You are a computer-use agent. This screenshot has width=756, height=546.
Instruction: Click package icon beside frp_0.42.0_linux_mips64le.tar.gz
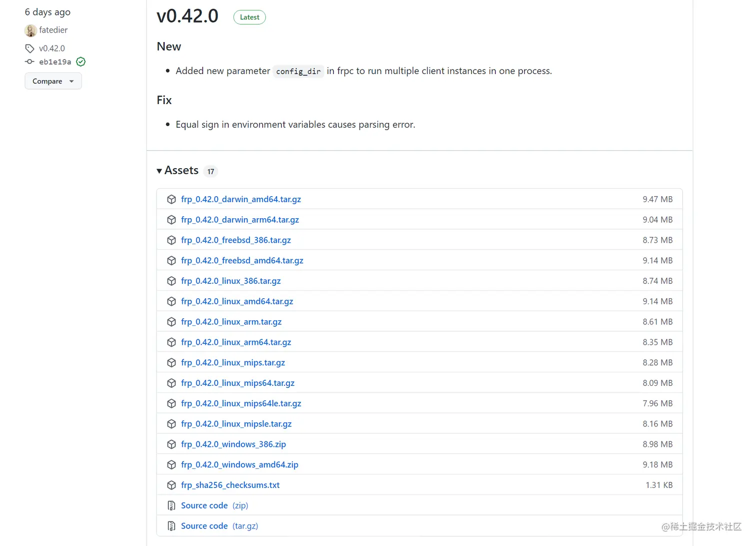point(171,403)
